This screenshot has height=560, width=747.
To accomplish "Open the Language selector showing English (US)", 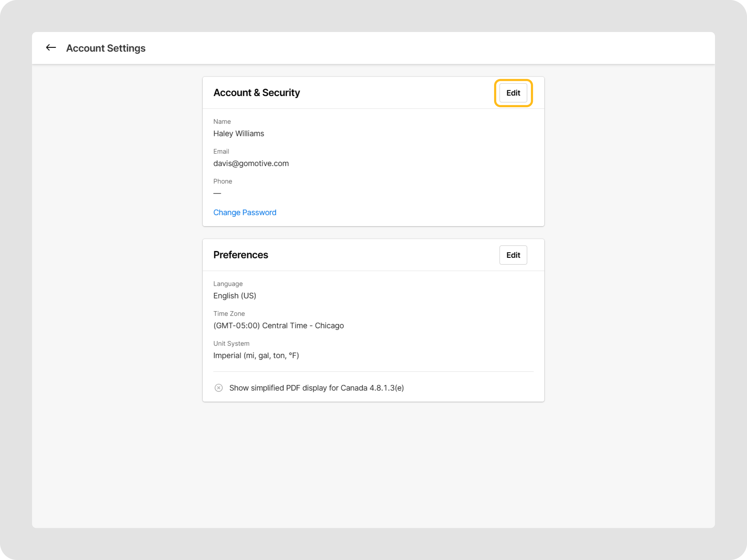I will tap(235, 296).
